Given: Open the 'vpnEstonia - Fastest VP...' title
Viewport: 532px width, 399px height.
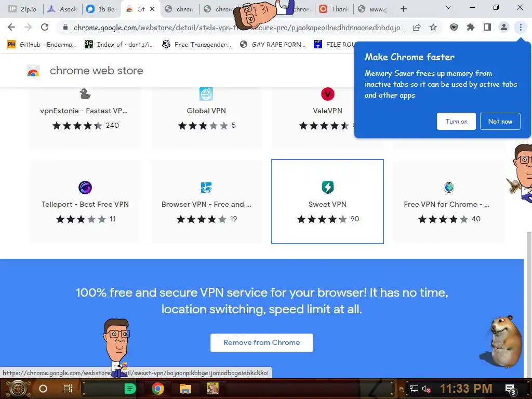Looking at the screenshot, I should [x=84, y=111].
